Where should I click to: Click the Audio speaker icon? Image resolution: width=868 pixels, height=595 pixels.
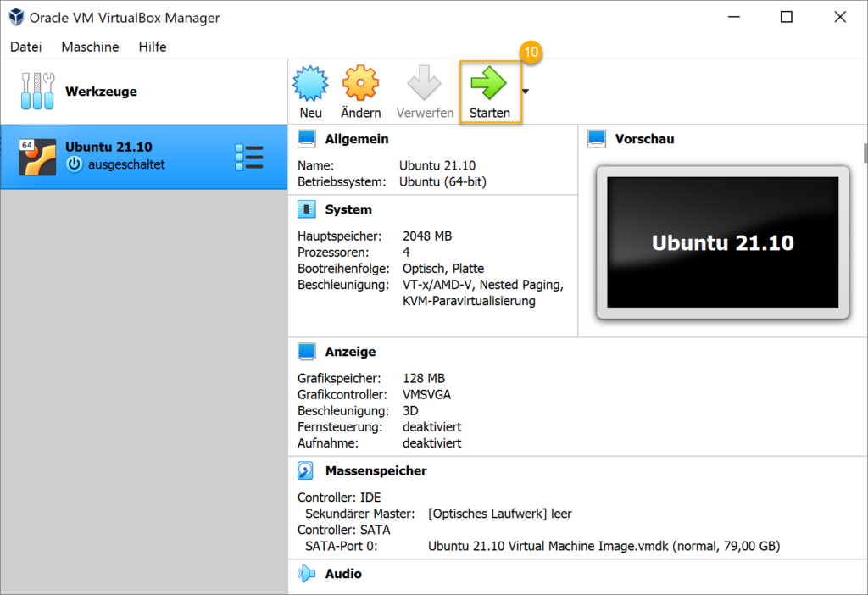click(306, 574)
